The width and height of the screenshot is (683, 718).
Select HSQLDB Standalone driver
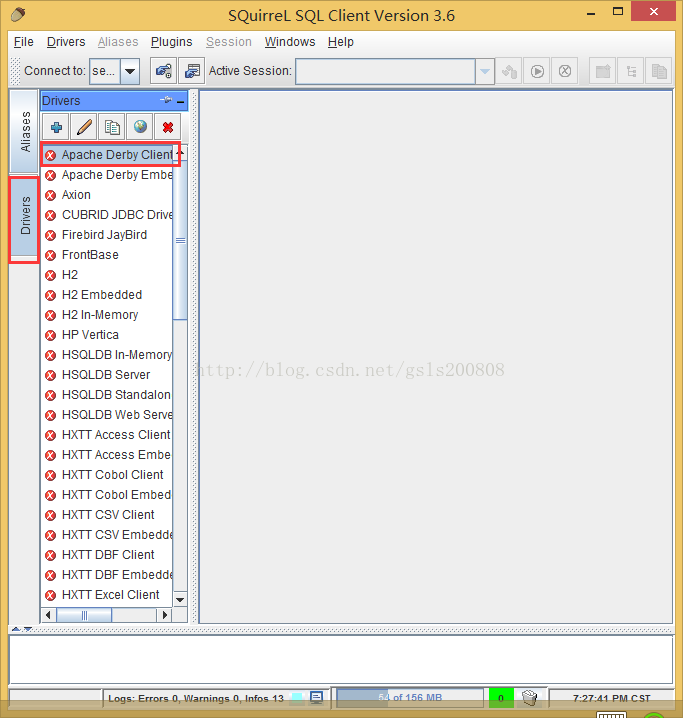coord(108,395)
